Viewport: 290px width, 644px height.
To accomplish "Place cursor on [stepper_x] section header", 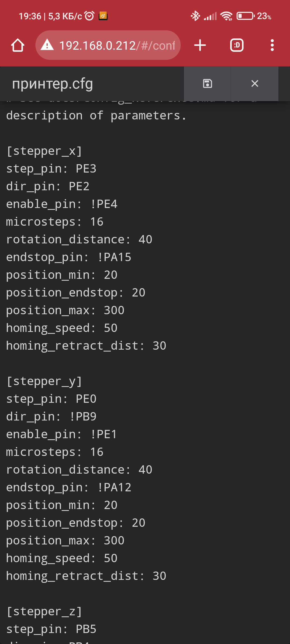I will click(44, 151).
